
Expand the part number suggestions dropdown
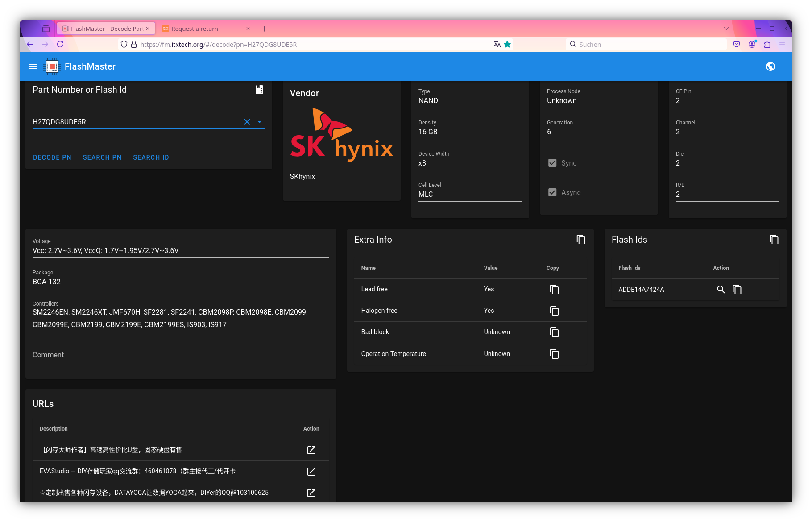260,122
